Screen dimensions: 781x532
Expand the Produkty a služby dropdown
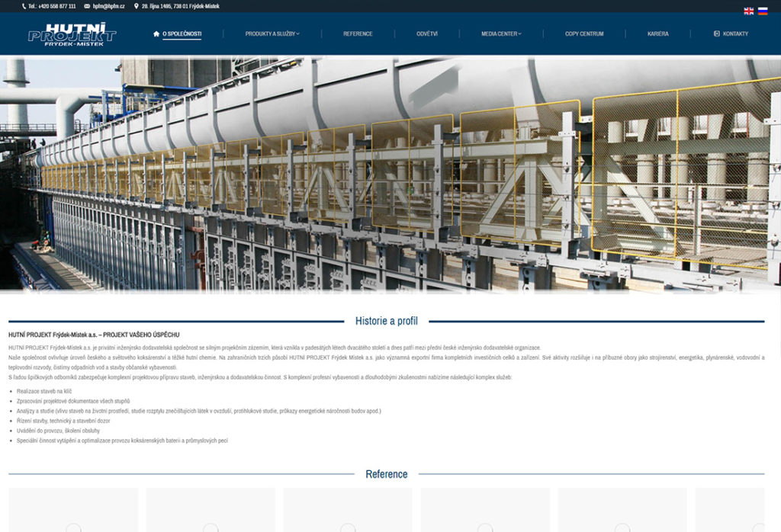coord(272,34)
